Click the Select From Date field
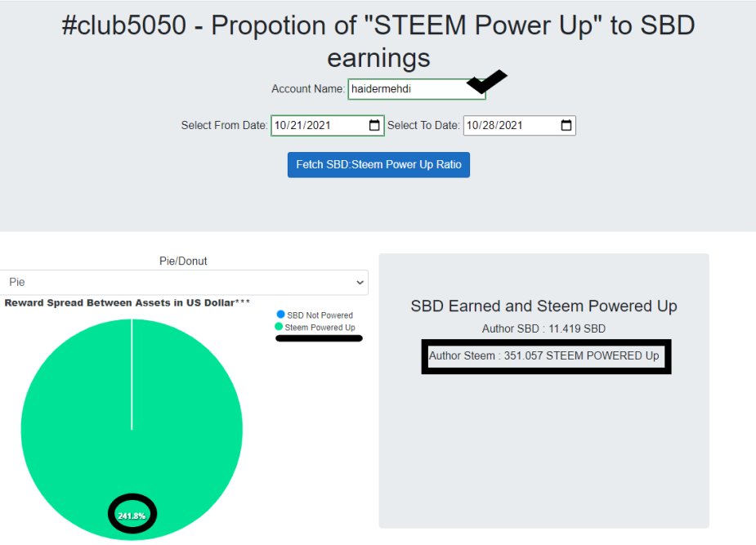 tap(328, 126)
